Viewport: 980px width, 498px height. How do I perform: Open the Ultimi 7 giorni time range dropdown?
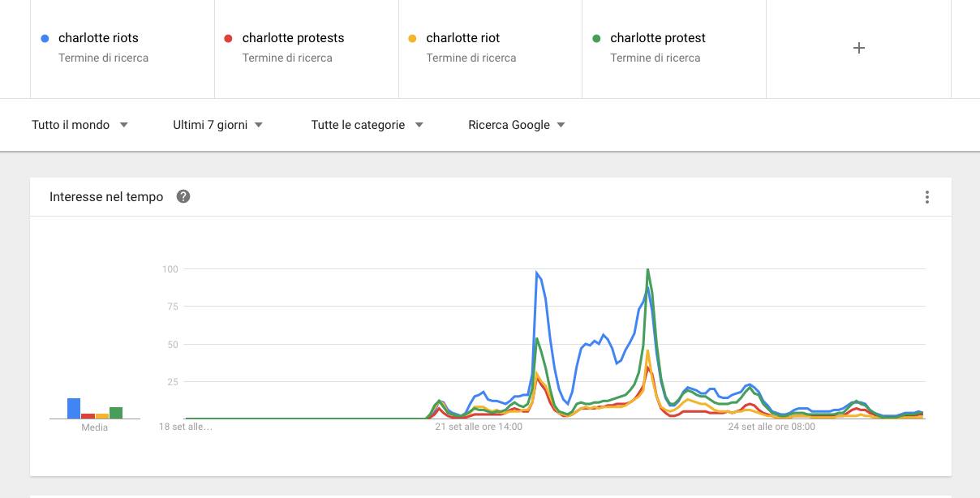217,125
